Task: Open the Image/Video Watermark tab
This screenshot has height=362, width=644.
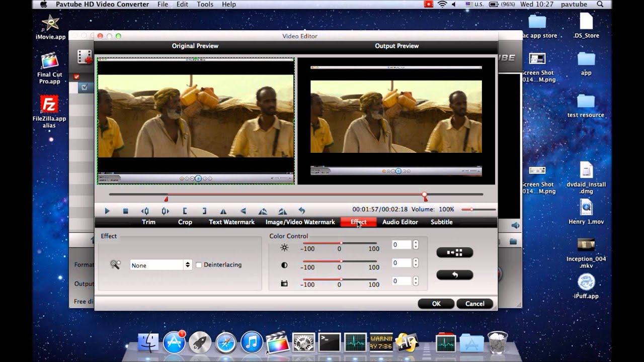Action: 300,222
